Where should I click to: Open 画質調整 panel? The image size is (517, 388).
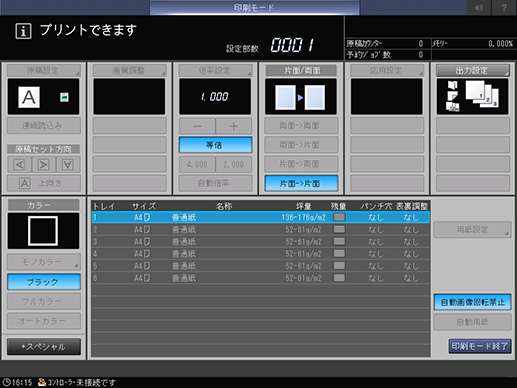[x=129, y=70]
